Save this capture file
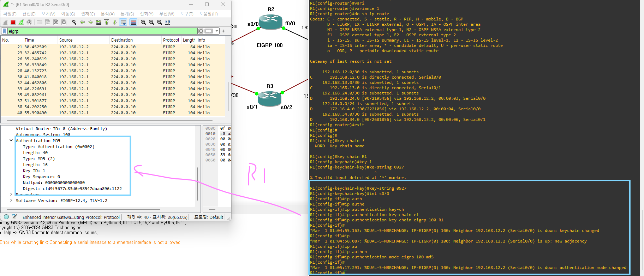This screenshot has width=644, height=276. [48, 22]
